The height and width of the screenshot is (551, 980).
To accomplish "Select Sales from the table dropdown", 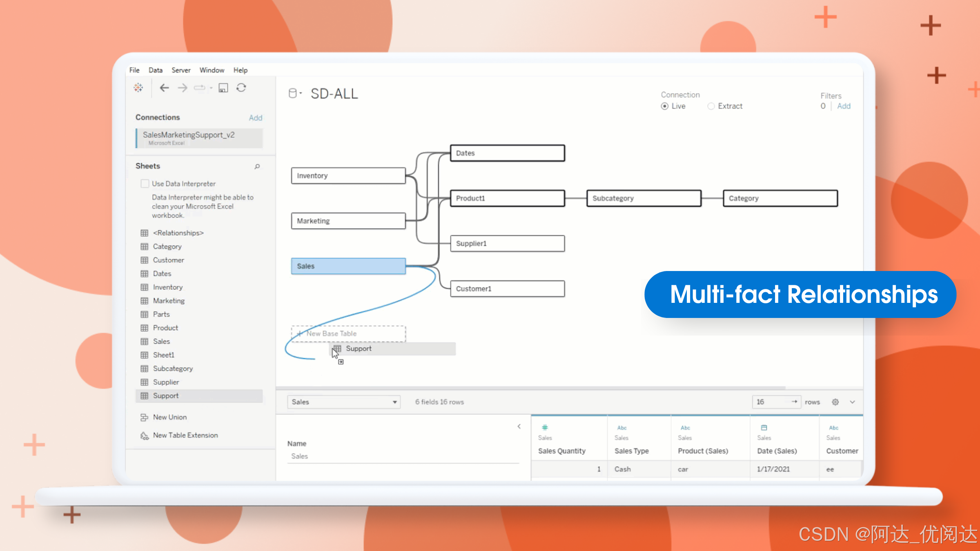I will [x=342, y=402].
